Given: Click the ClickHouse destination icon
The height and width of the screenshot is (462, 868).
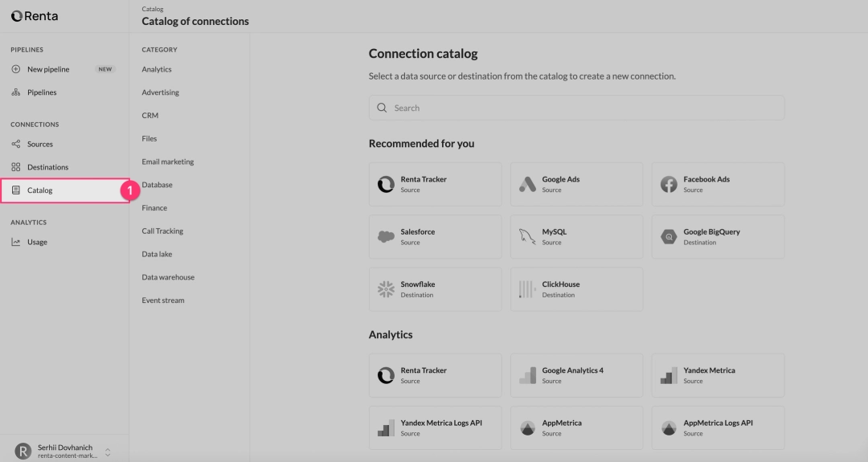Looking at the screenshot, I should (527, 289).
